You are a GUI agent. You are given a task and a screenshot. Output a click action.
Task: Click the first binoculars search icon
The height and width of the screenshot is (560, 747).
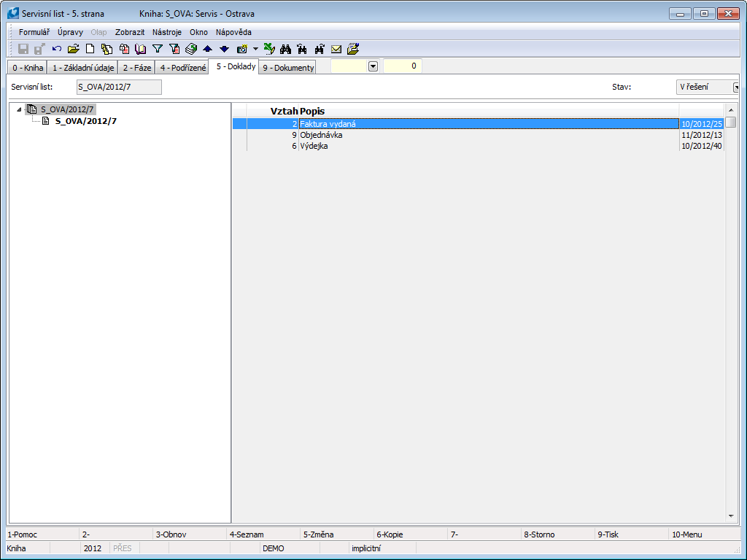click(x=286, y=49)
